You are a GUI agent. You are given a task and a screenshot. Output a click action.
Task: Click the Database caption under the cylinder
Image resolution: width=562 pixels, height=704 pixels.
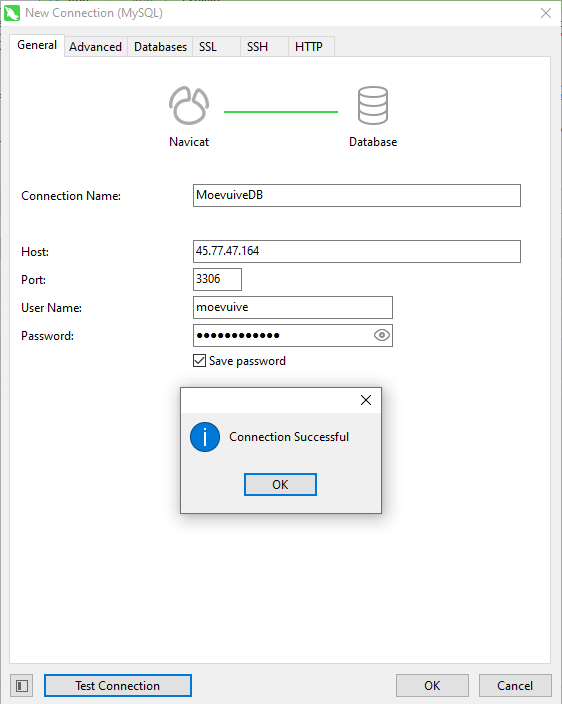[373, 142]
